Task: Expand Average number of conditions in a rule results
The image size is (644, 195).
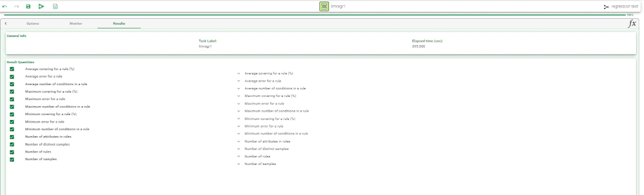Action: 239,88
